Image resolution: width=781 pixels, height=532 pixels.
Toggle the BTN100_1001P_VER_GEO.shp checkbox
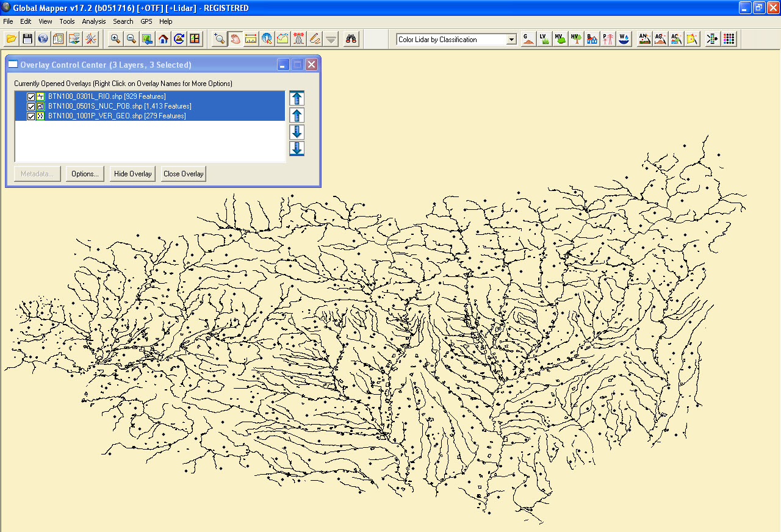point(31,116)
